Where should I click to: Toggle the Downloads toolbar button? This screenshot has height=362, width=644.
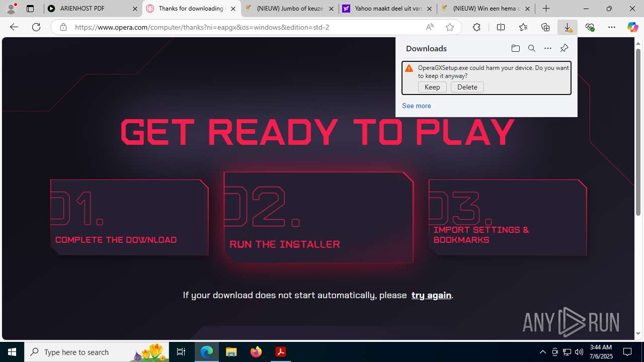(x=568, y=27)
